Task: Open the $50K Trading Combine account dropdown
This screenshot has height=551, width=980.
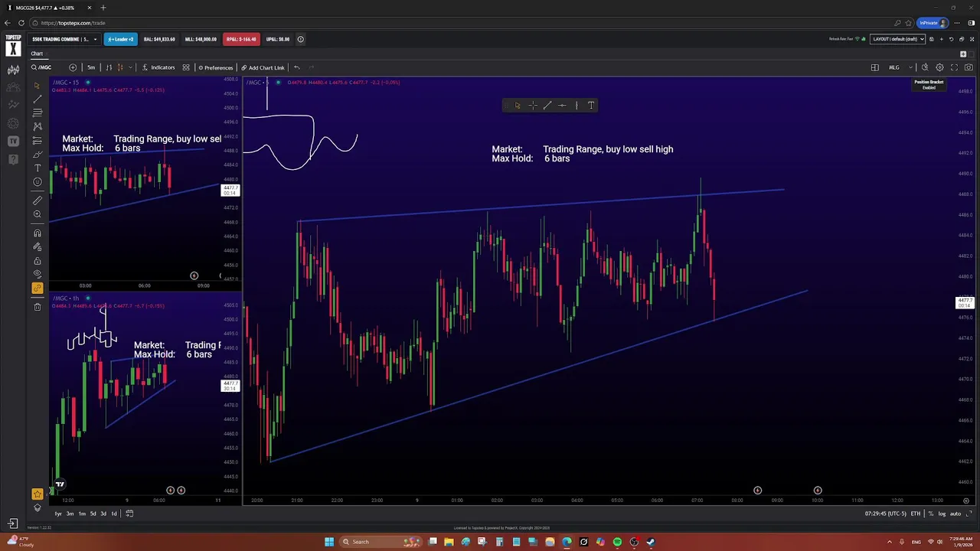Action: (64, 39)
